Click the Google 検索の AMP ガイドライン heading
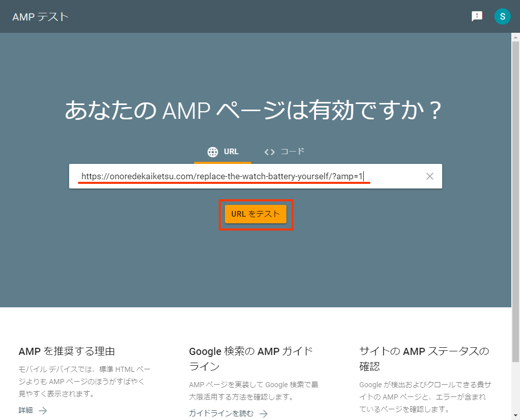The height and width of the screenshot is (420, 520). (251, 359)
